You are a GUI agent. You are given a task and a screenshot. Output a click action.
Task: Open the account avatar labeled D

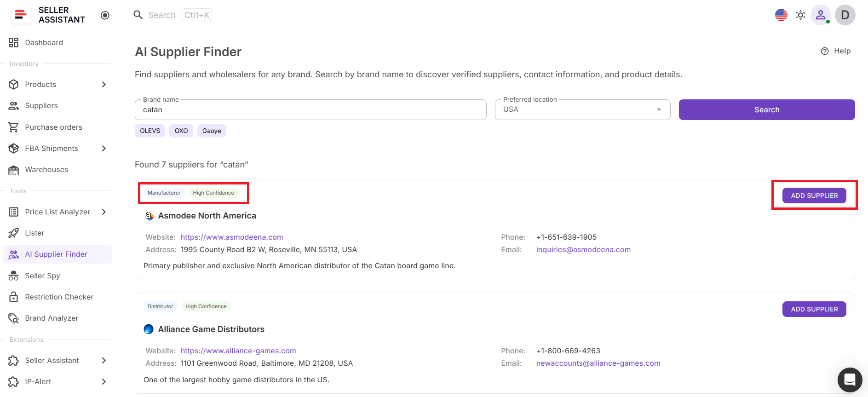click(845, 15)
